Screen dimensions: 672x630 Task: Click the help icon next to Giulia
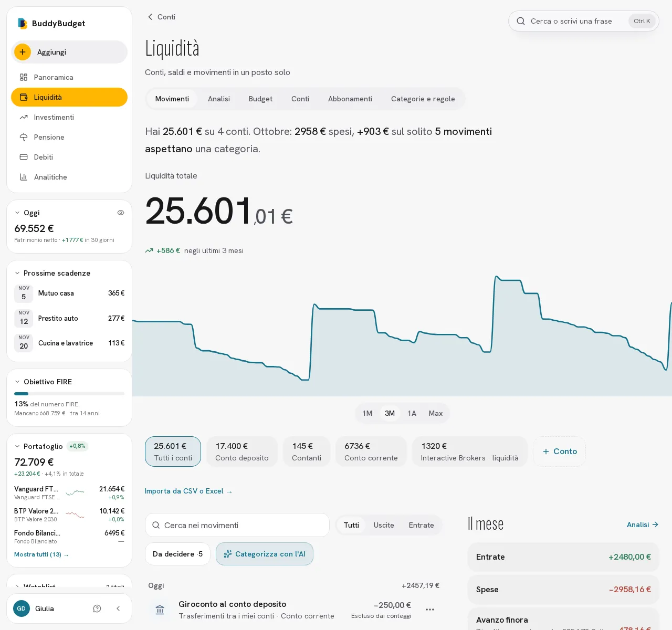pyautogui.click(x=97, y=608)
